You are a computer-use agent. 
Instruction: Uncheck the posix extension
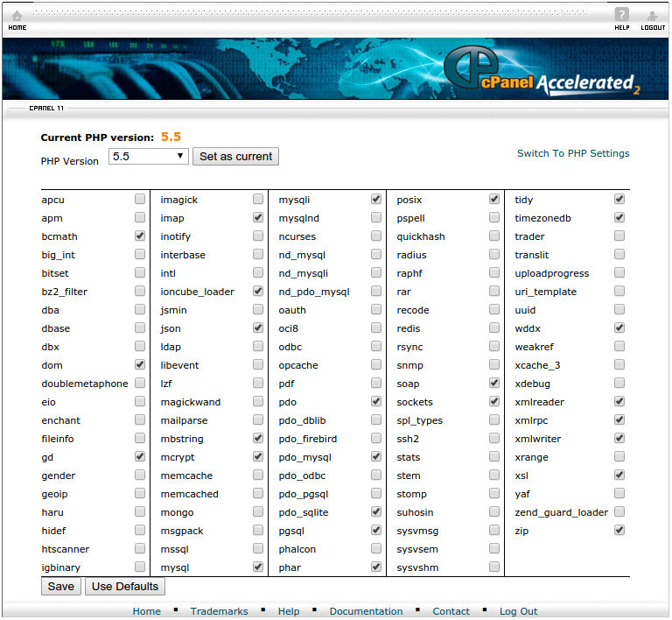click(x=494, y=199)
